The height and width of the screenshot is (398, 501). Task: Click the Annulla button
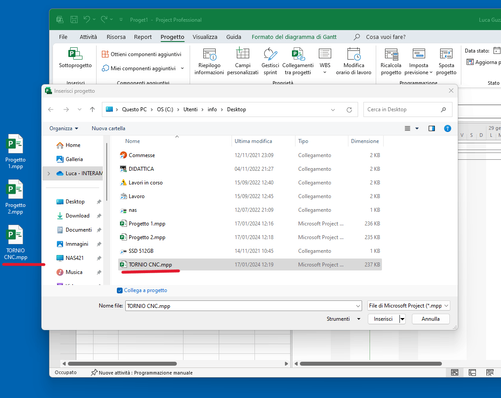430,319
